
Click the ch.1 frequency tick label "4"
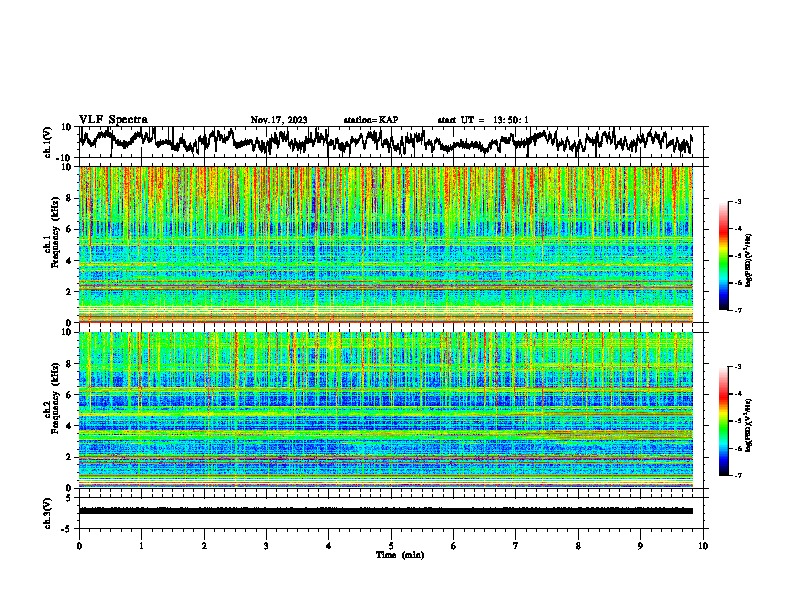[69, 261]
